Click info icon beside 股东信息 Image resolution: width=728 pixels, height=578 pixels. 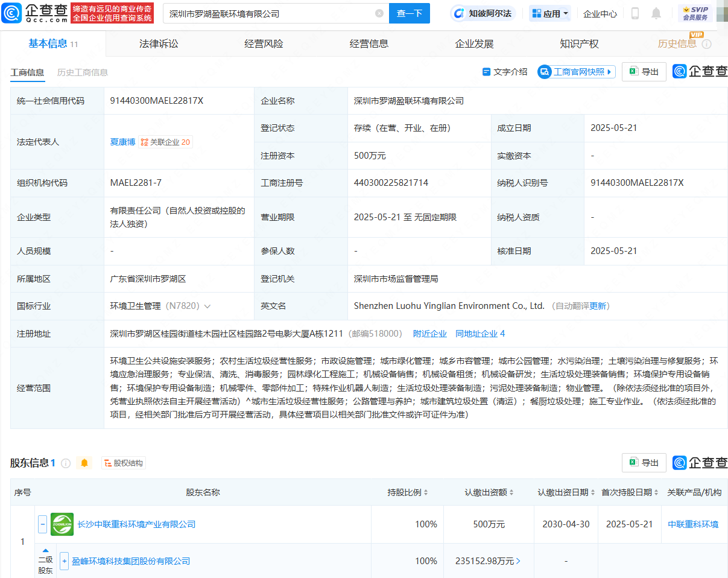[66, 463]
